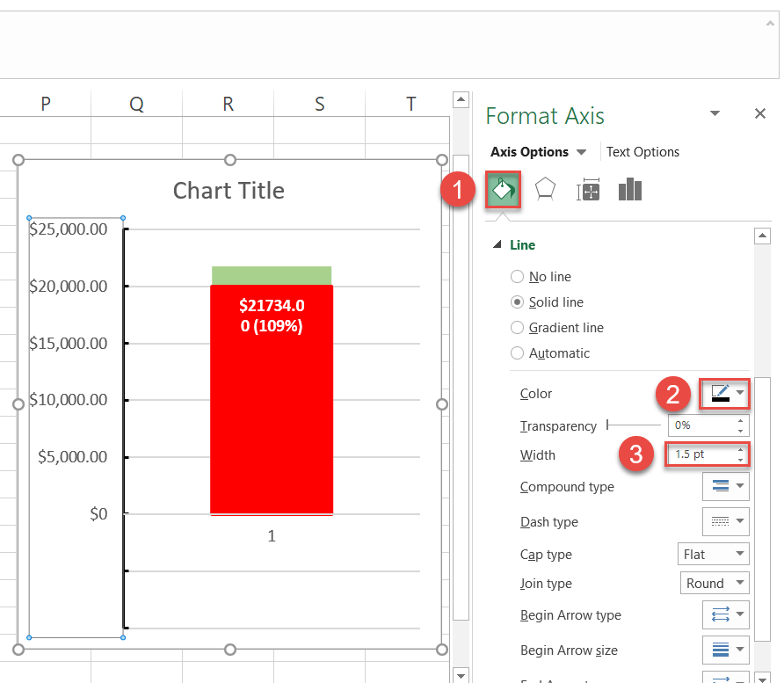Image resolution: width=784 pixels, height=683 pixels.
Task: Open the Effects pentagon icon
Action: [x=545, y=190]
